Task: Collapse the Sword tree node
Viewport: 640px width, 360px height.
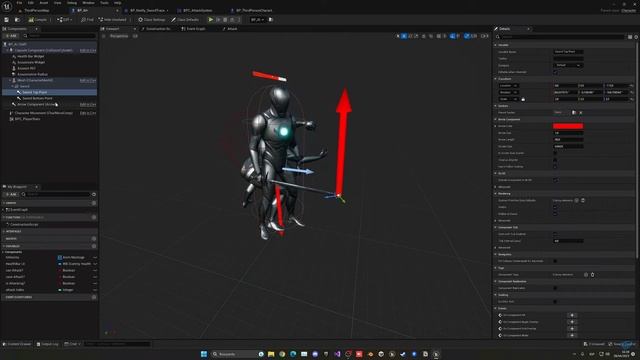Action: coord(13,87)
